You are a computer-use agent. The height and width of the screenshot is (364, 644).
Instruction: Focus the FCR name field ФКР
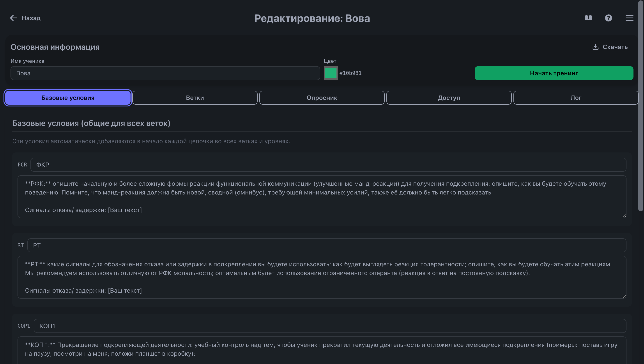328,165
